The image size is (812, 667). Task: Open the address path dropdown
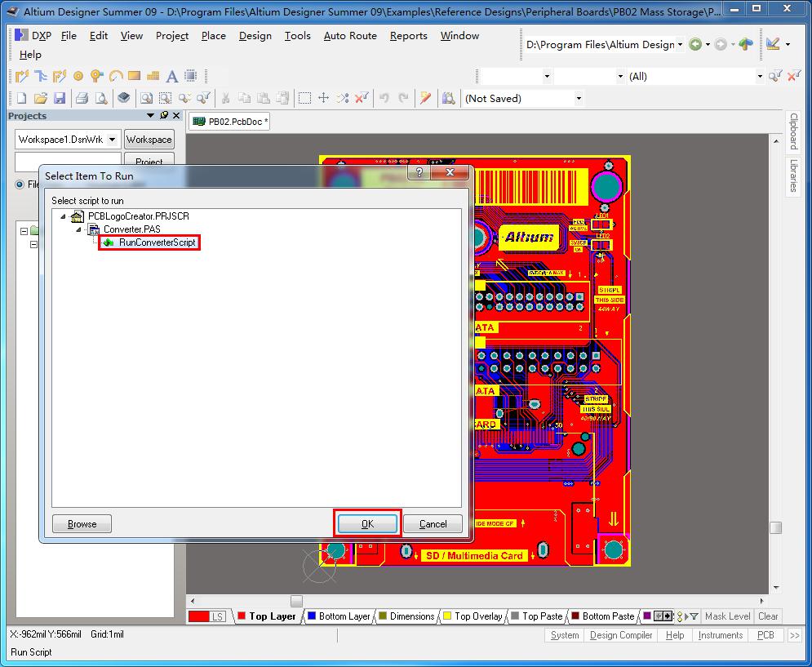click(680, 45)
